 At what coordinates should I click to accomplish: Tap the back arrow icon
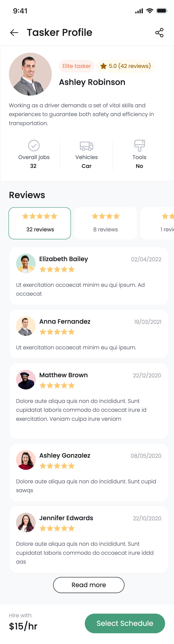tap(14, 33)
